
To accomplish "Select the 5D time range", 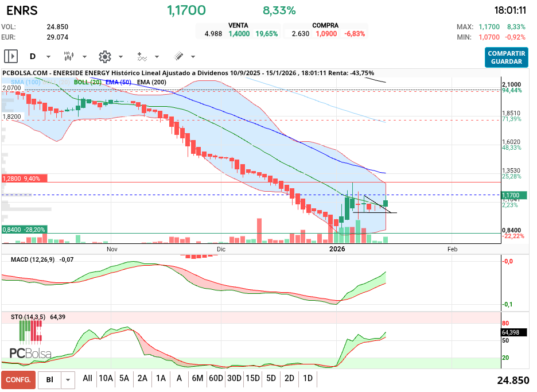I will coord(271,378).
